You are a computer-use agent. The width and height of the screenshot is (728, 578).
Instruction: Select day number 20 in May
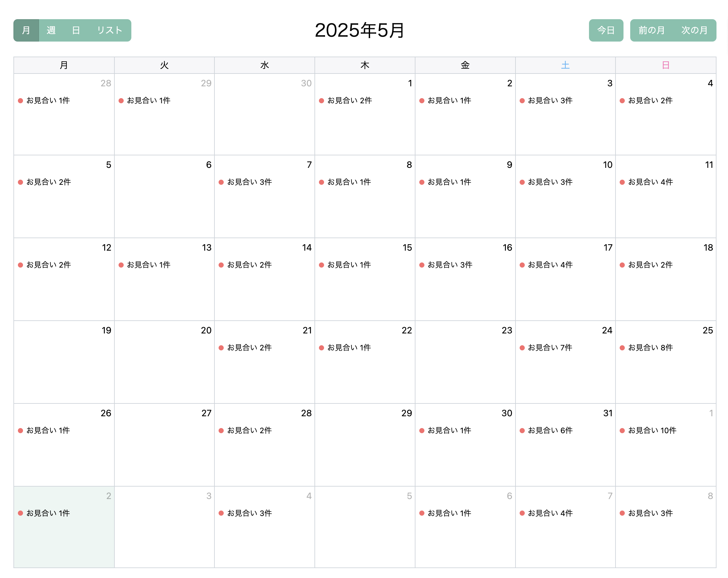(206, 330)
